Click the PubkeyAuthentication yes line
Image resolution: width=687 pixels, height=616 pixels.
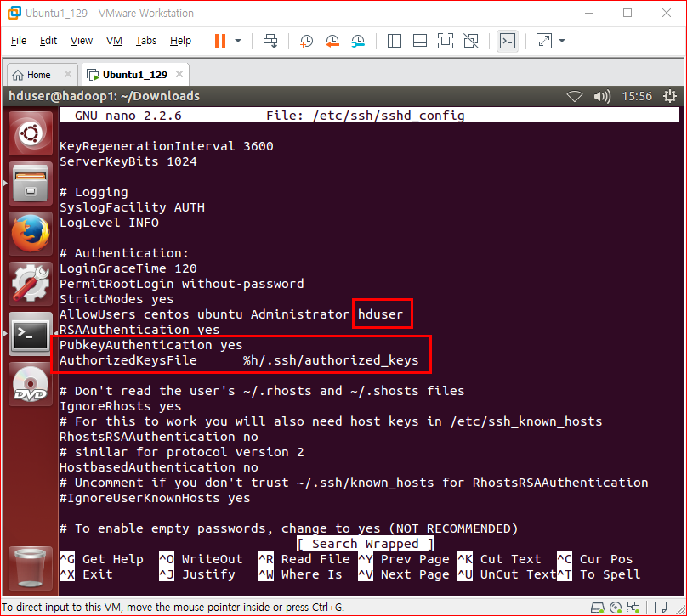(151, 345)
